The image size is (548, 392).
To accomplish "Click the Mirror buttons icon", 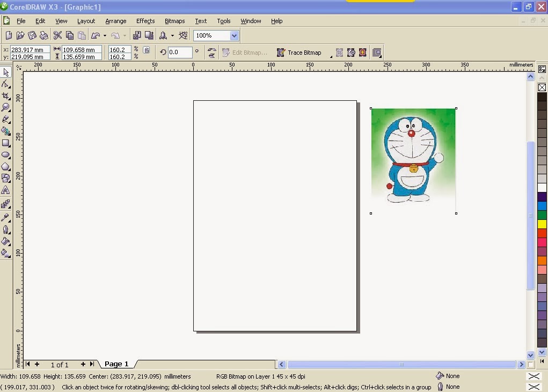I will pyautogui.click(x=212, y=53).
